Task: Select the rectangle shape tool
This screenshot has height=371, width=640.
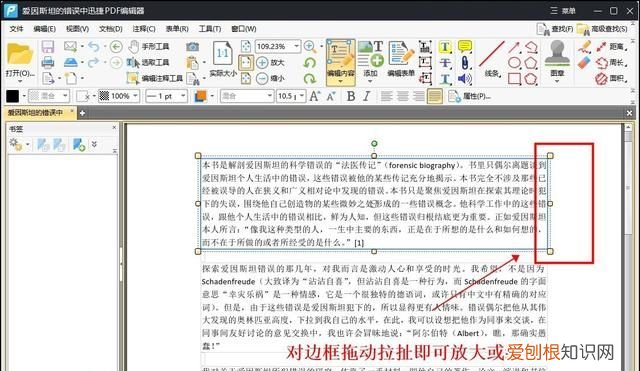Action: pos(514,78)
